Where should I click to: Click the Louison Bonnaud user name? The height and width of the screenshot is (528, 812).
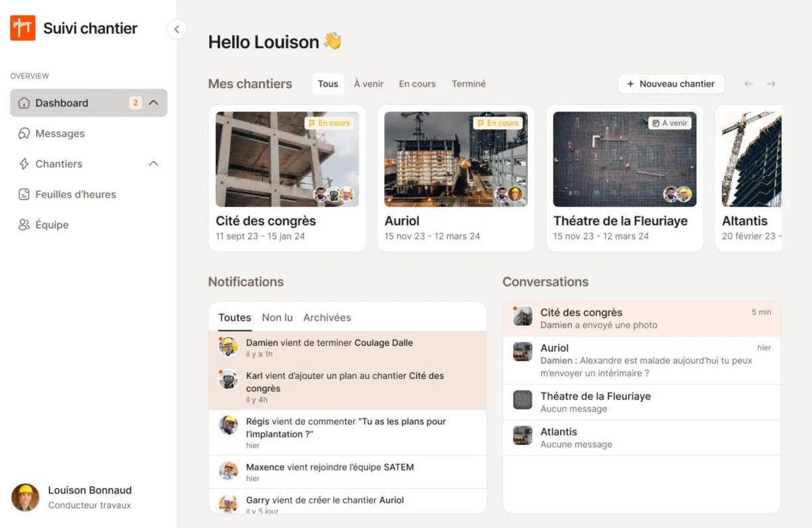point(90,490)
